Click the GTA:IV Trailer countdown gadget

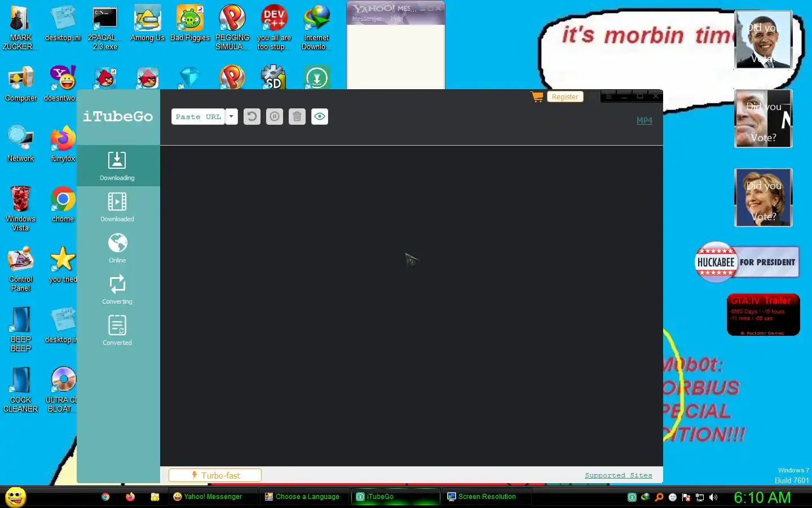[x=764, y=315]
